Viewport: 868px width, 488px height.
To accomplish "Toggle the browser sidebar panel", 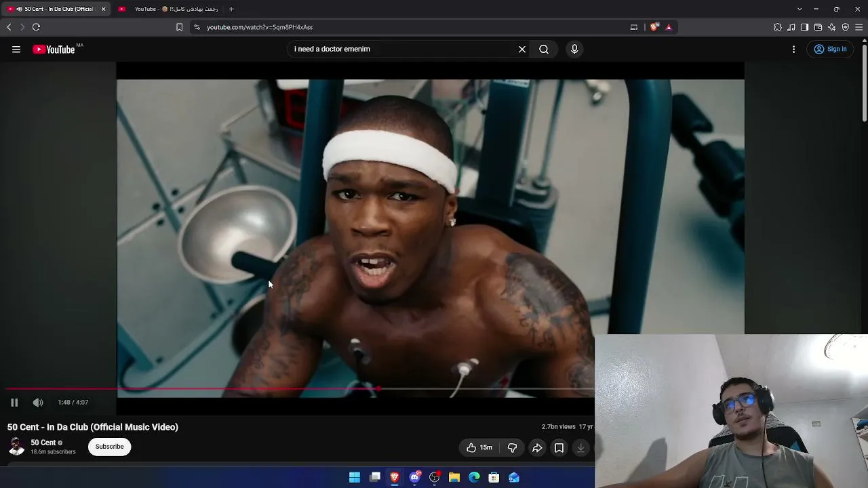I will [x=804, y=27].
